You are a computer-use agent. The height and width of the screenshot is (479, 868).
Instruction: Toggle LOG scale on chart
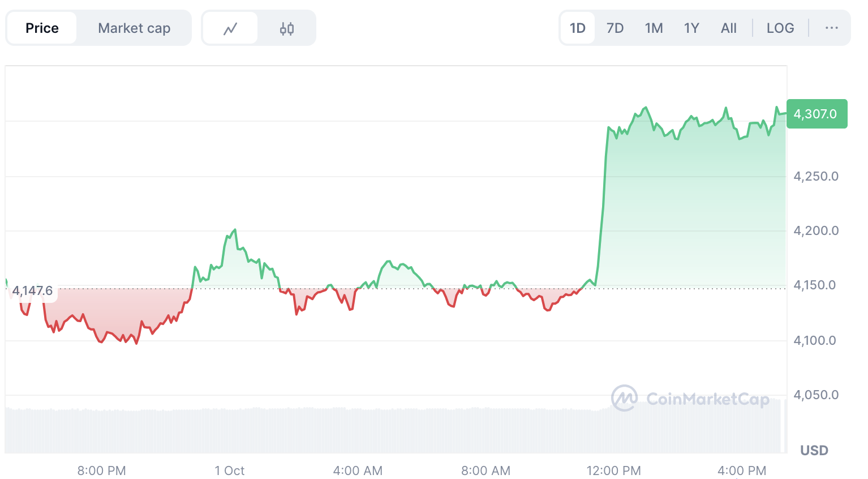780,28
